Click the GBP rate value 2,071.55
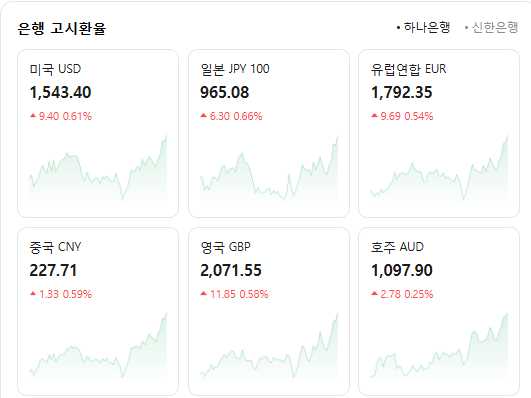 click(x=231, y=270)
